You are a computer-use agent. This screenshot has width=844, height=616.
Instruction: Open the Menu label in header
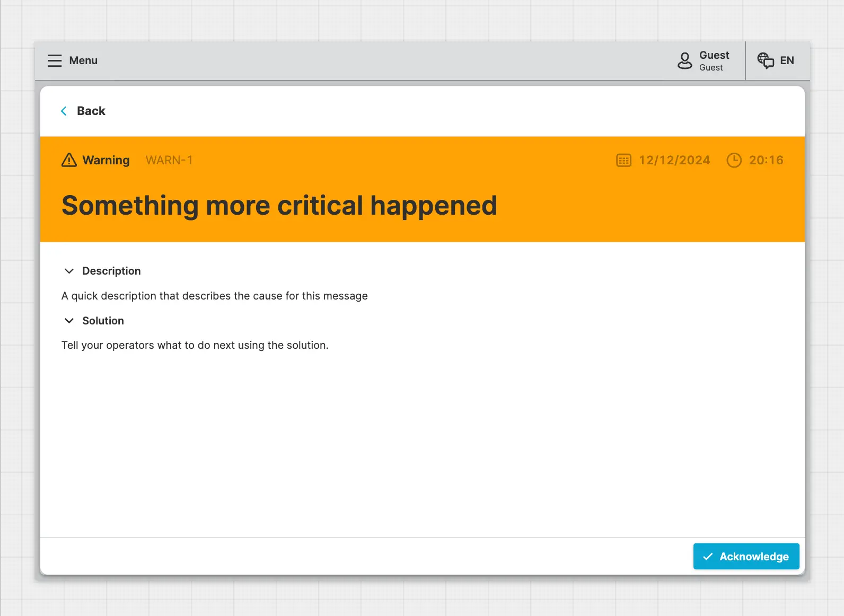(x=83, y=60)
